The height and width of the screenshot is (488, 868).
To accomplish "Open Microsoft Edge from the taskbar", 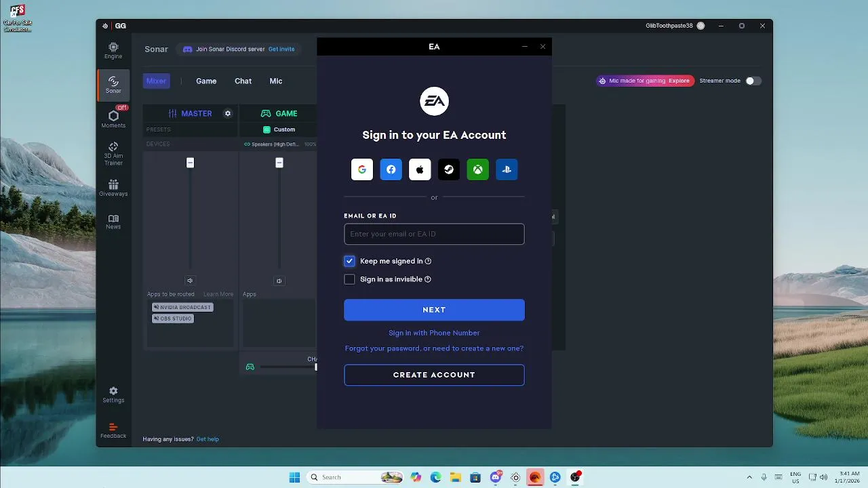I will (435, 477).
